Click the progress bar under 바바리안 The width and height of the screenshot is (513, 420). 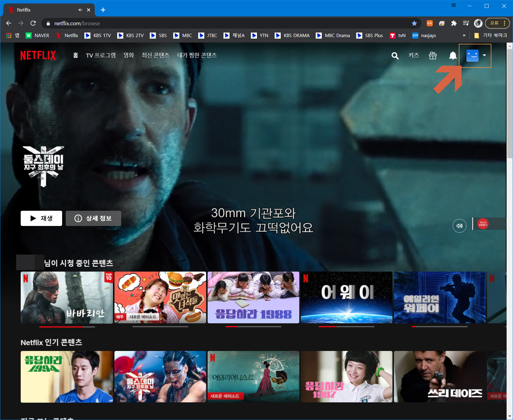pos(67,327)
